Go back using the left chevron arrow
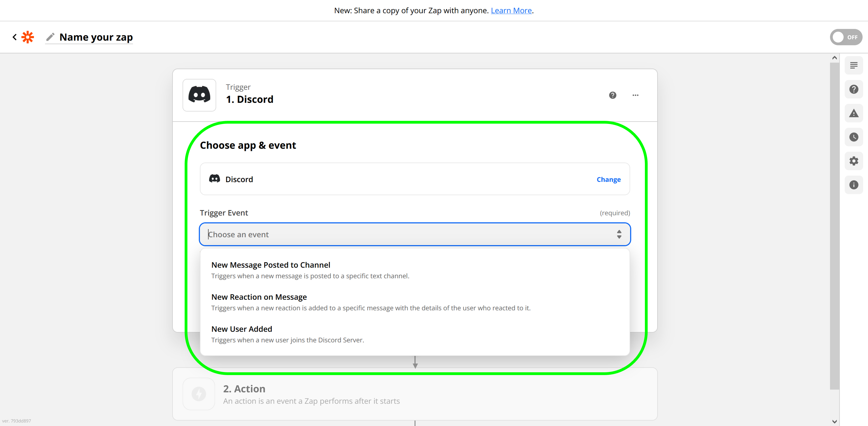868x426 pixels. 14,37
